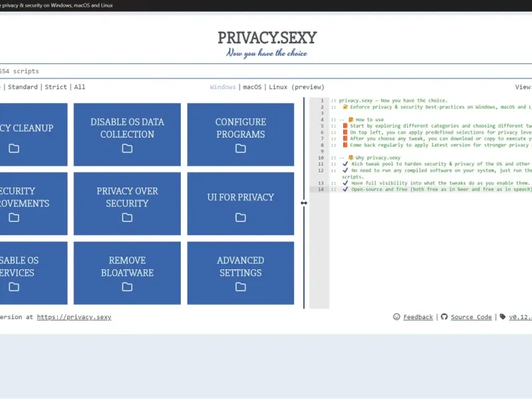Click folder icon under UI For Privacy
Screen dimensions: 532x399
click(x=241, y=217)
